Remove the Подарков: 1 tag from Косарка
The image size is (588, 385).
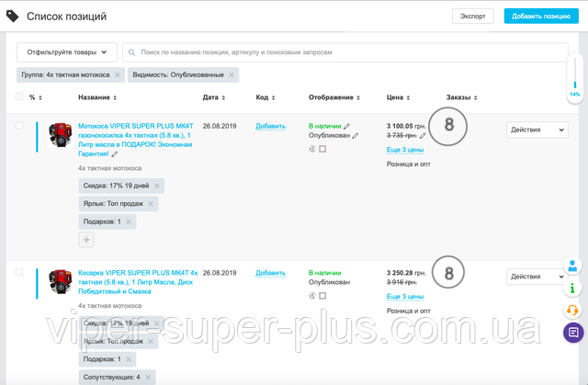[x=129, y=359]
